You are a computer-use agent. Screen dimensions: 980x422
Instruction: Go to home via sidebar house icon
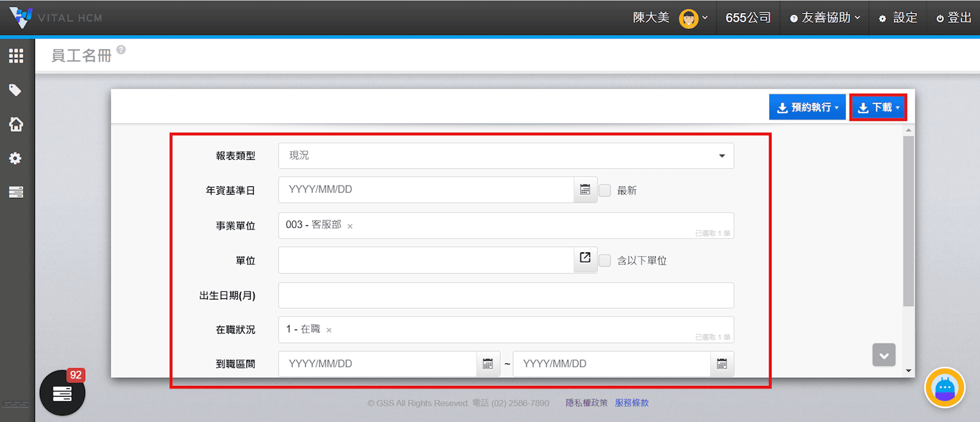coord(16,124)
